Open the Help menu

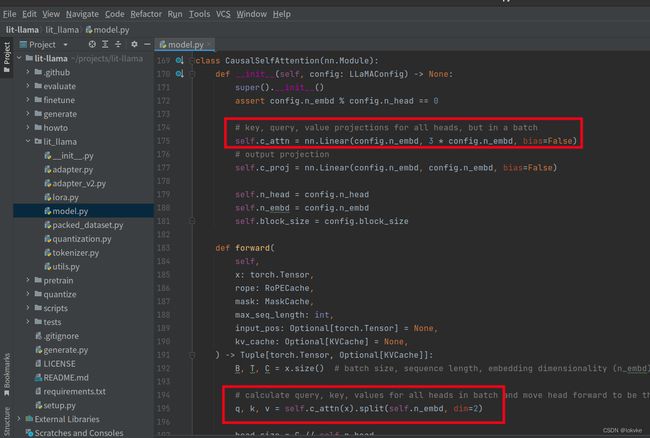(281, 14)
